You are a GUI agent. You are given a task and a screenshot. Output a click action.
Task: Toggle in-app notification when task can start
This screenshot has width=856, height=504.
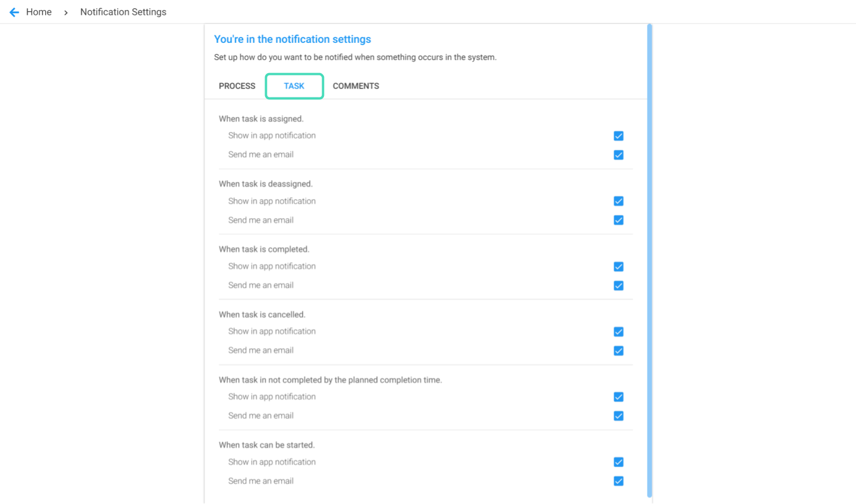(619, 462)
